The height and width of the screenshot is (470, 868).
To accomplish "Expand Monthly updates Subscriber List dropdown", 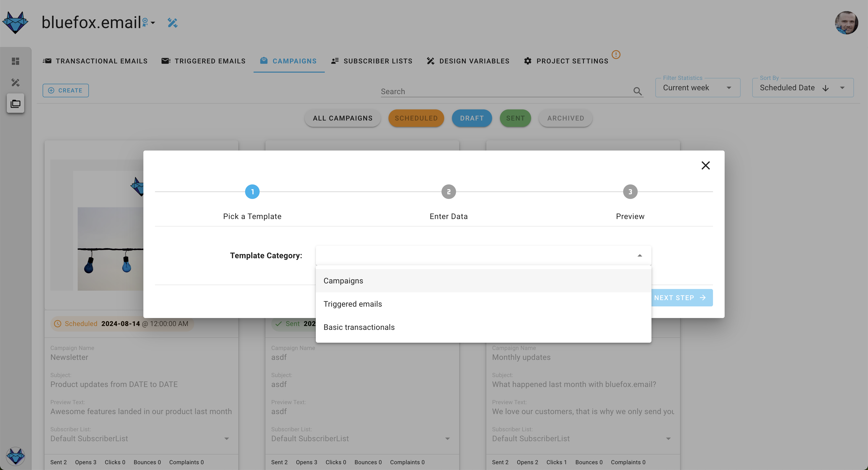I will [x=668, y=438].
